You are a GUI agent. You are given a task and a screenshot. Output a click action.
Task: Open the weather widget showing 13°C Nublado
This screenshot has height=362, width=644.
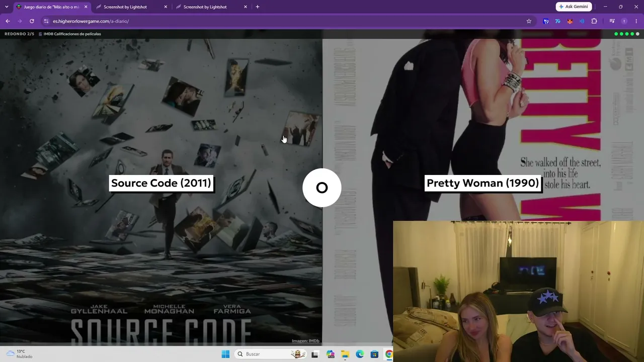(19, 354)
